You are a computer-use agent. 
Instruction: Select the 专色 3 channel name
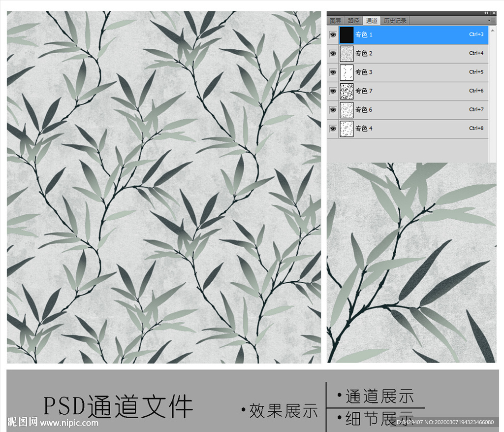[364, 72]
